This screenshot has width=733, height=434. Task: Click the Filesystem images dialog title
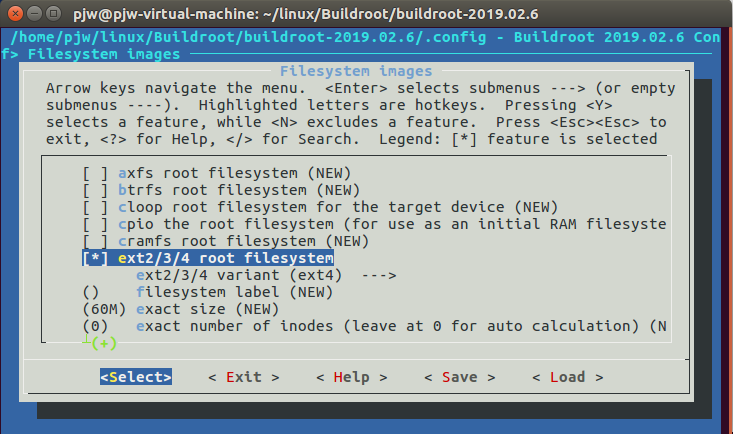356,71
